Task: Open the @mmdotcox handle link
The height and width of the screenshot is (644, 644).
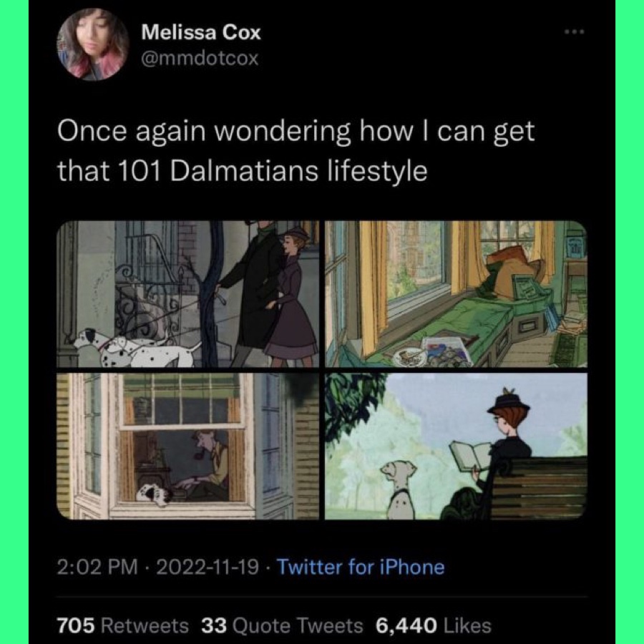Action: pos(200,57)
